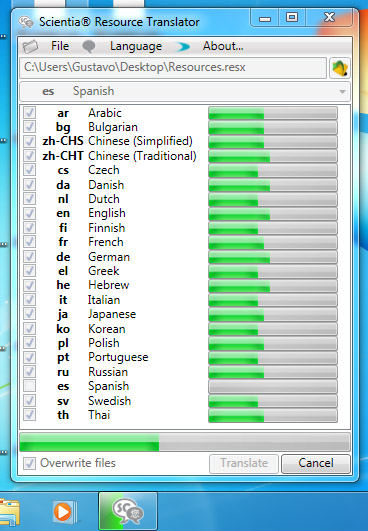Toggle the Italian checkbox
The image size is (368, 531).
(x=29, y=299)
